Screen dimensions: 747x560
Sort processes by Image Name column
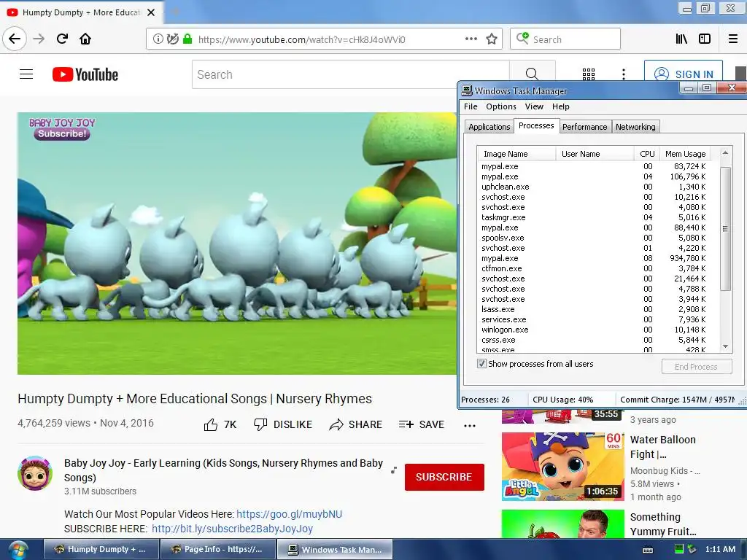pyautogui.click(x=516, y=154)
